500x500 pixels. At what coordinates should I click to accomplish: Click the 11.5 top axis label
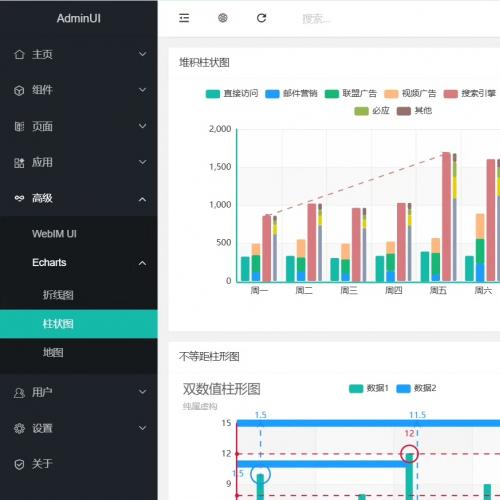pos(417,415)
